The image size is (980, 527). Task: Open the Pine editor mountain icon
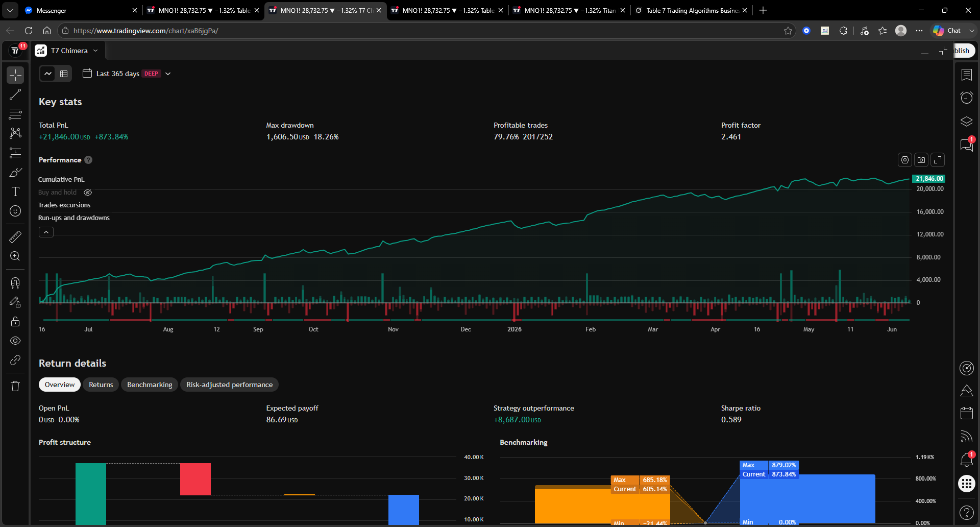coord(967,391)
